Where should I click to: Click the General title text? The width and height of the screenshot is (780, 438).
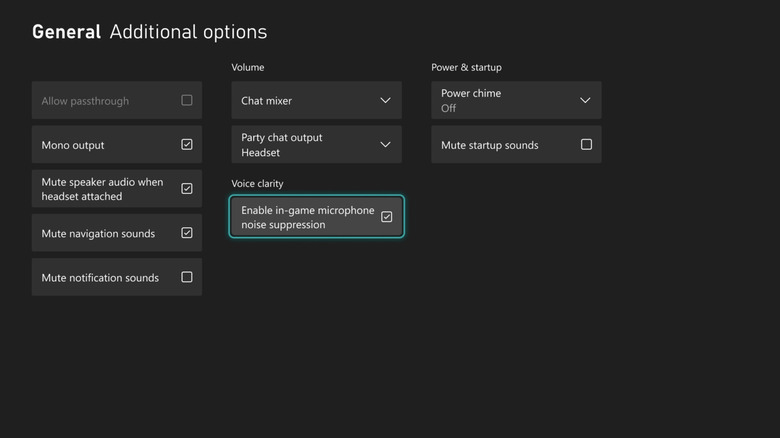[x=67, y=32]
